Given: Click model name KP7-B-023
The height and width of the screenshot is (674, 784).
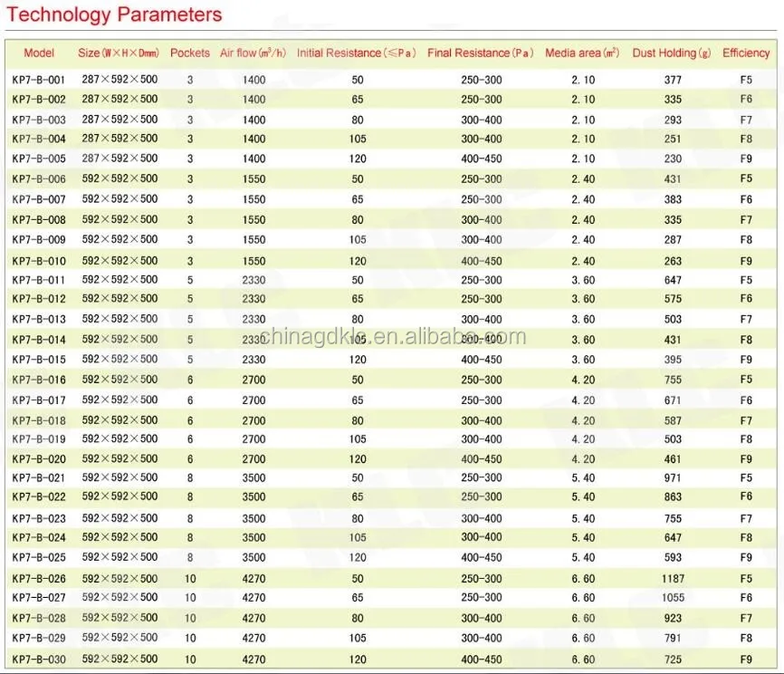Looking at the screenshot, I should (x=39, y=519).
